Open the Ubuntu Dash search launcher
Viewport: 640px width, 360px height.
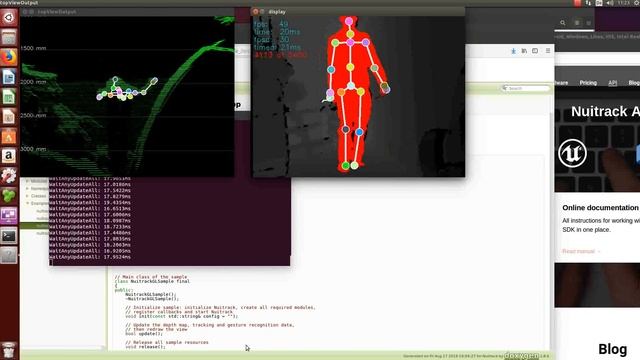pos(9,18)
